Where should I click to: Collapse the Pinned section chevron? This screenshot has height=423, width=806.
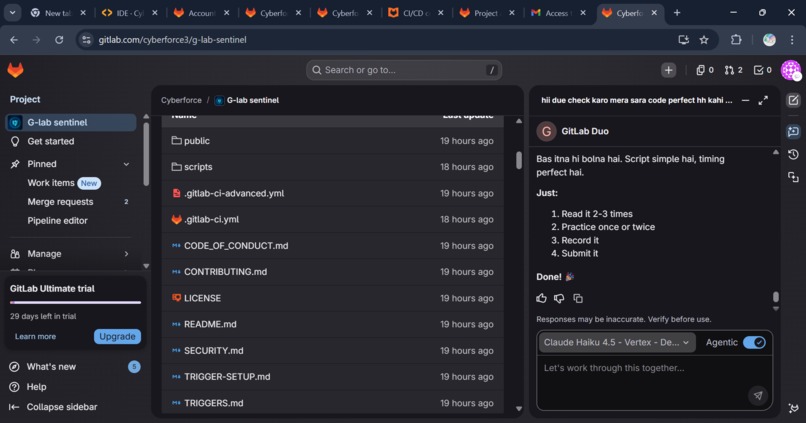[126, 164]
